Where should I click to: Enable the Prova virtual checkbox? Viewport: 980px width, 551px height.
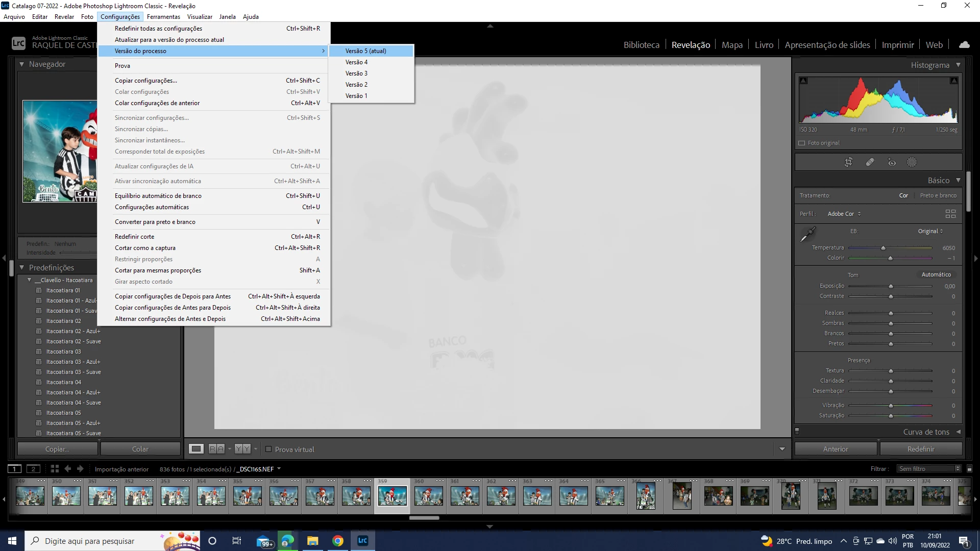pyautogui.click(x=268, y=449)
